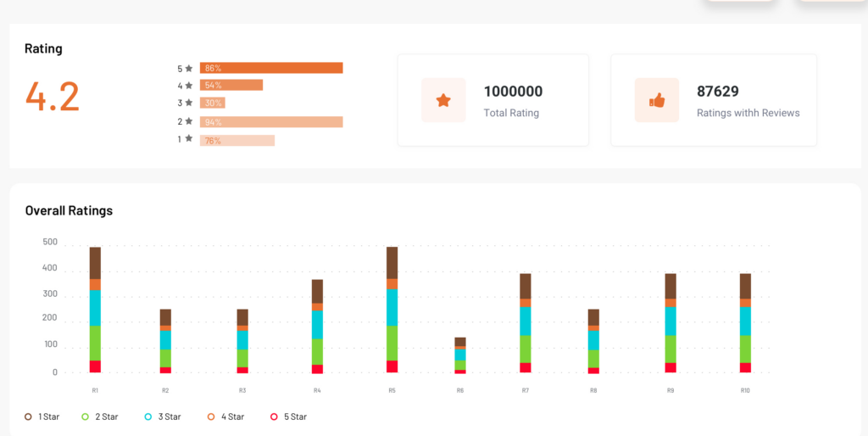The image size is (868, 436).
Task: Click the R4 stacked bar in the chart
Action: pos(317,327)
